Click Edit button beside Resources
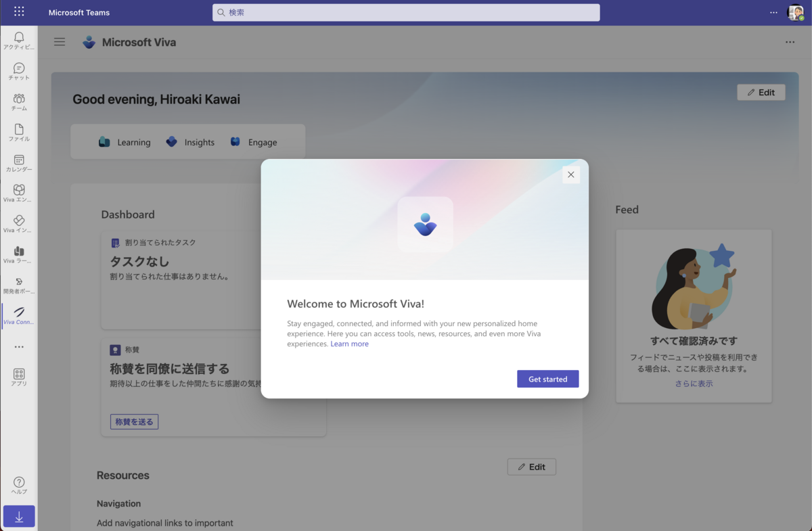This screenshot has width=812, height=531. (x=532, y=467)
